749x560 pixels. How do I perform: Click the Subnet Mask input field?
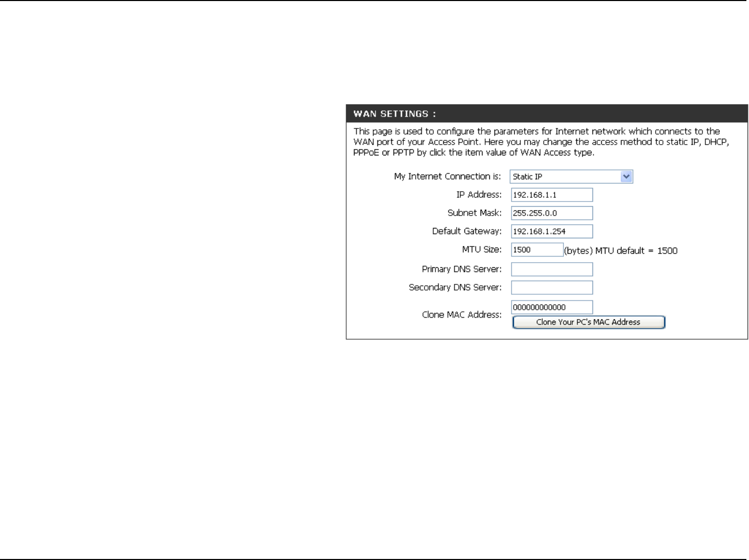tap(552, 213)
